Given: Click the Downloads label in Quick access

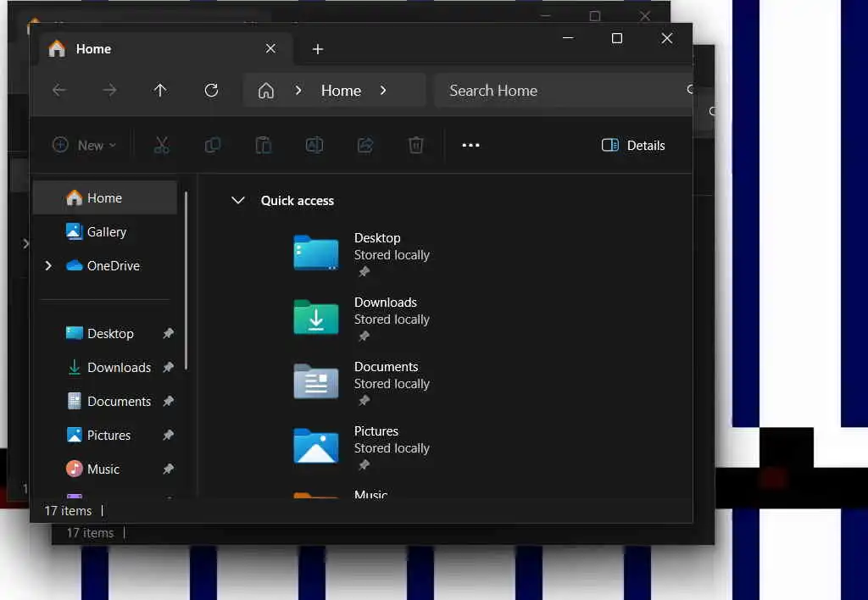Looking at the screenshot, I should 386,303.
